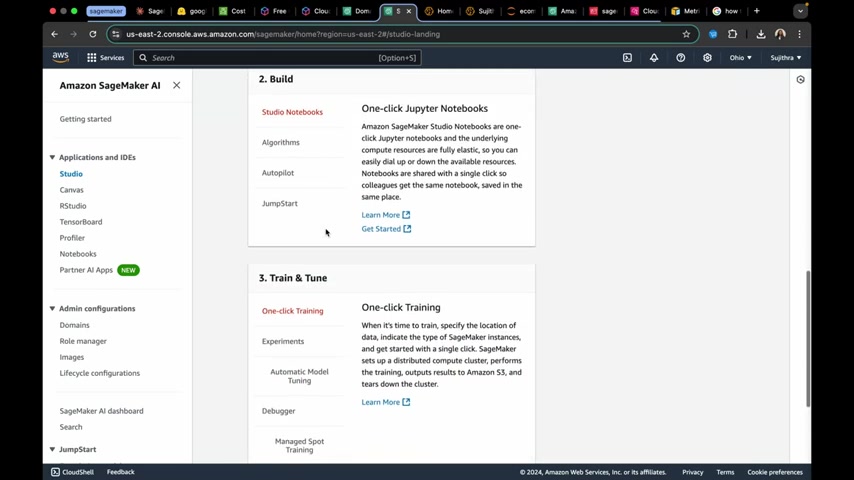The height and width of the screenshot is (480, 854).
Task: Click external link icon beside Get Started
Action: (407, 229)
